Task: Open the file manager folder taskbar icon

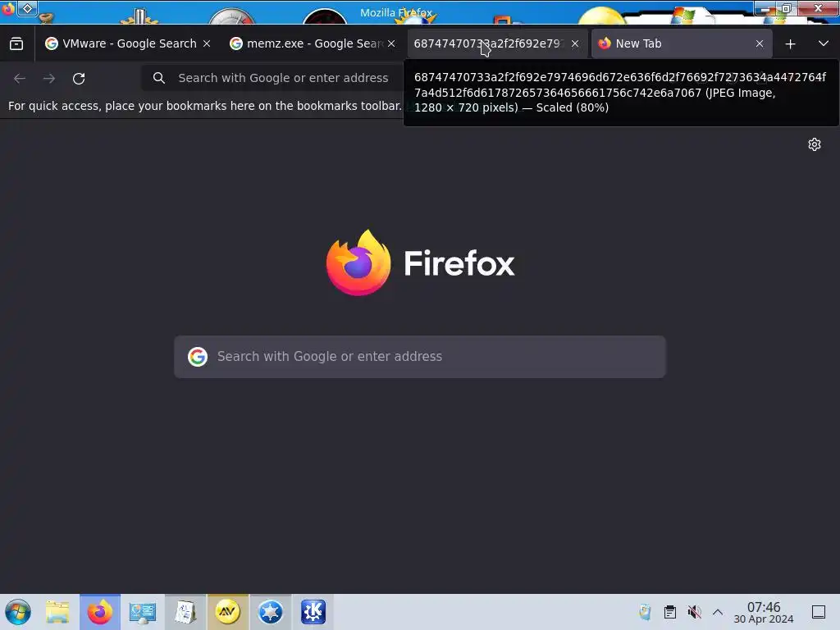Action: [58, 612]
